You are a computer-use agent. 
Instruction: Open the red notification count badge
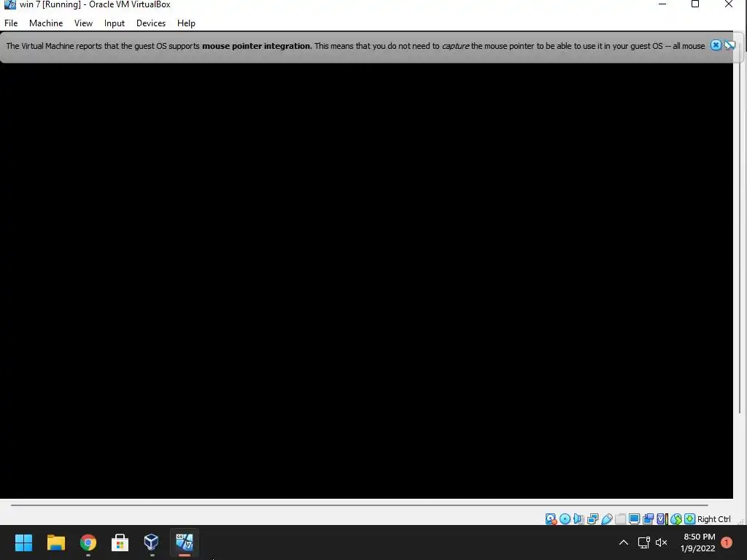coord(727,542)
